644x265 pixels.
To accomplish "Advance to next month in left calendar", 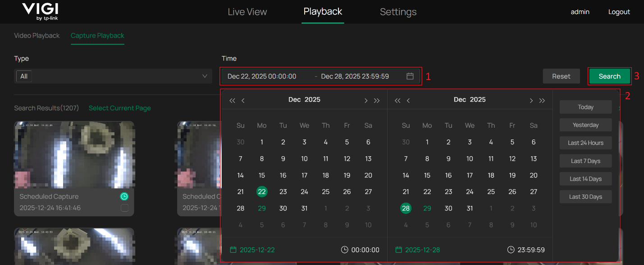I will pyautogui.click(x=366, y=101).
